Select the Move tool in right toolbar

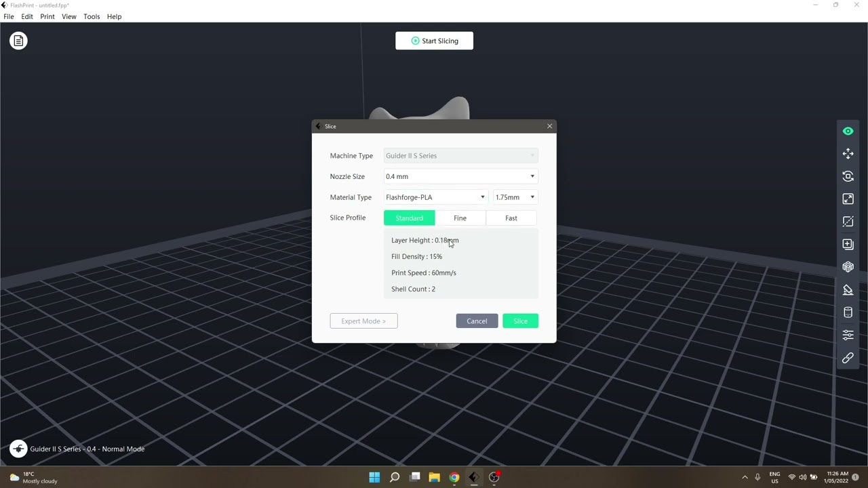click(x=848, y=154)
